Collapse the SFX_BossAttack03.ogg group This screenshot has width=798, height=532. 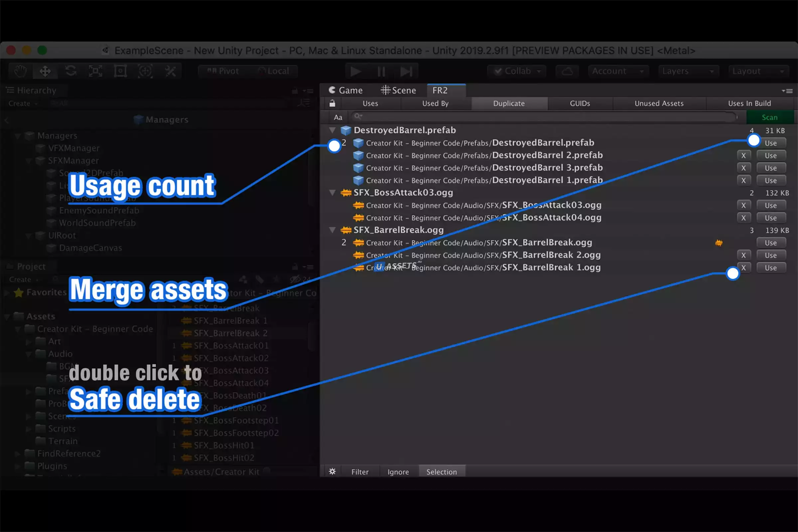pos(332,193)
